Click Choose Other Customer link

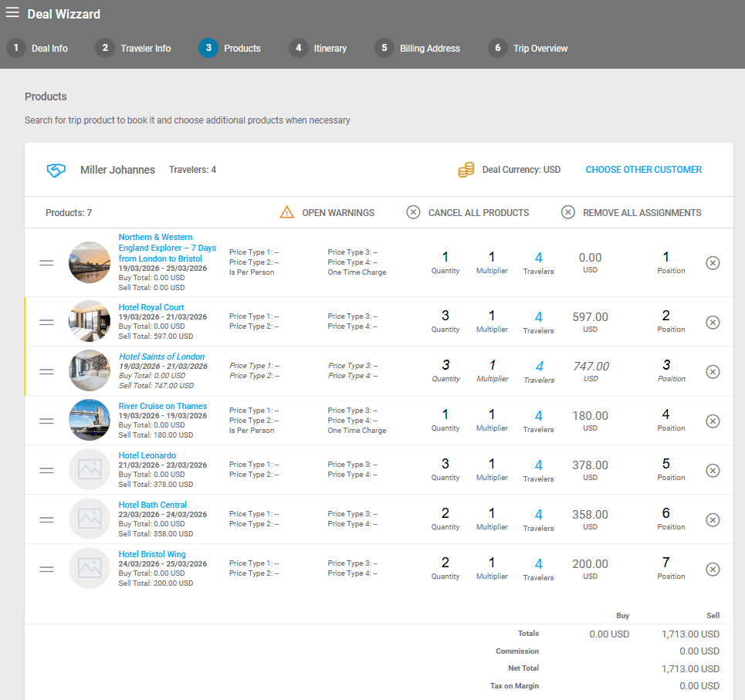[x=643, y=170]
